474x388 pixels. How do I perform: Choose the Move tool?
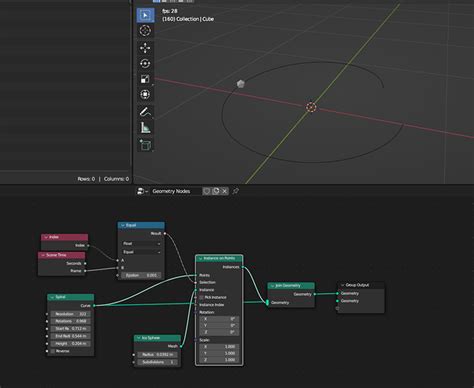(x=145, y=48)
